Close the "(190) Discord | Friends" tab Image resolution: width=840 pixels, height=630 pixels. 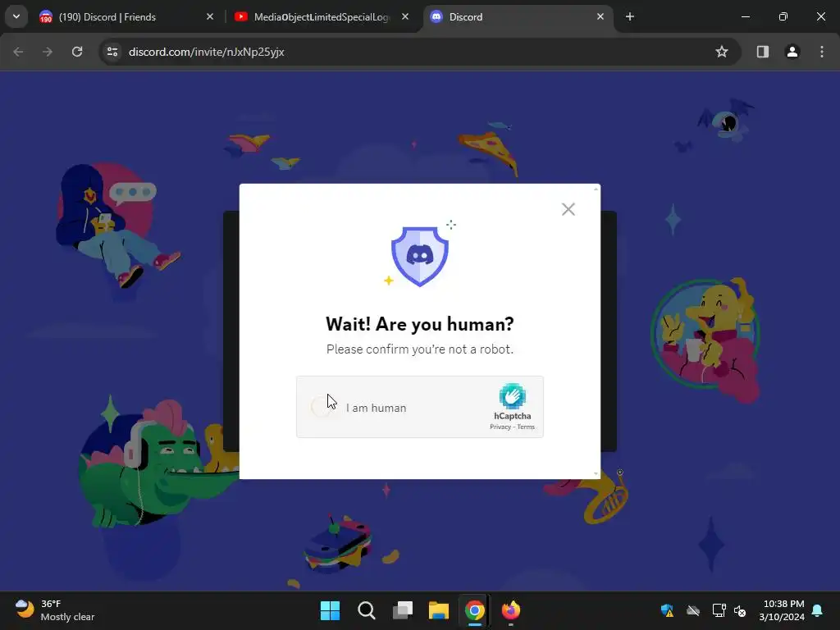pos(210,16)
